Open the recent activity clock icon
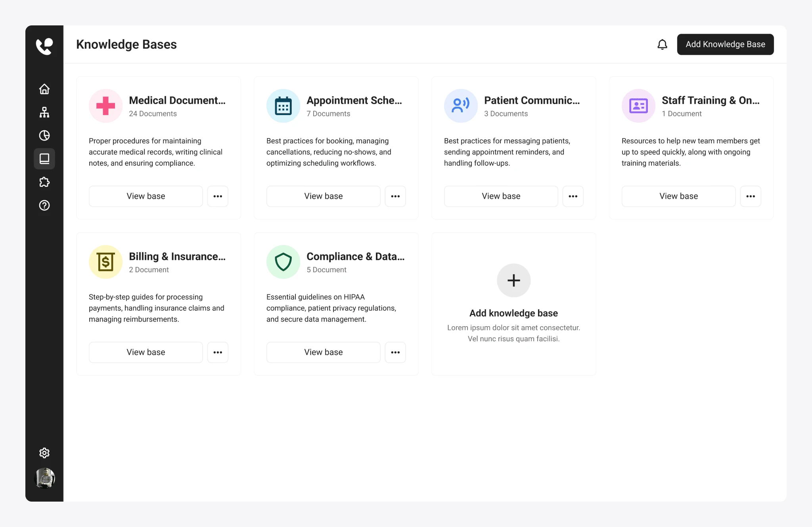The height and width of the screenshot is (527, 812). 44,135
